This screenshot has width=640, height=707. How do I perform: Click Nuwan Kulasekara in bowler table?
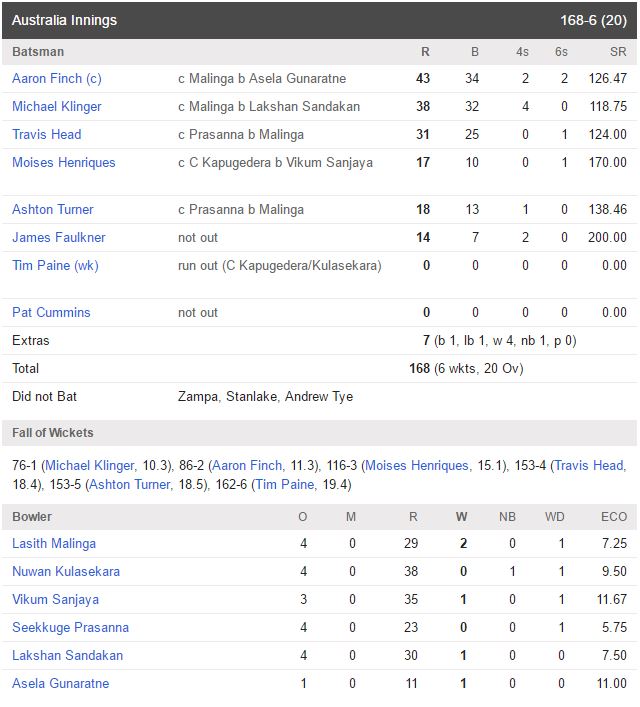(66, 571)
